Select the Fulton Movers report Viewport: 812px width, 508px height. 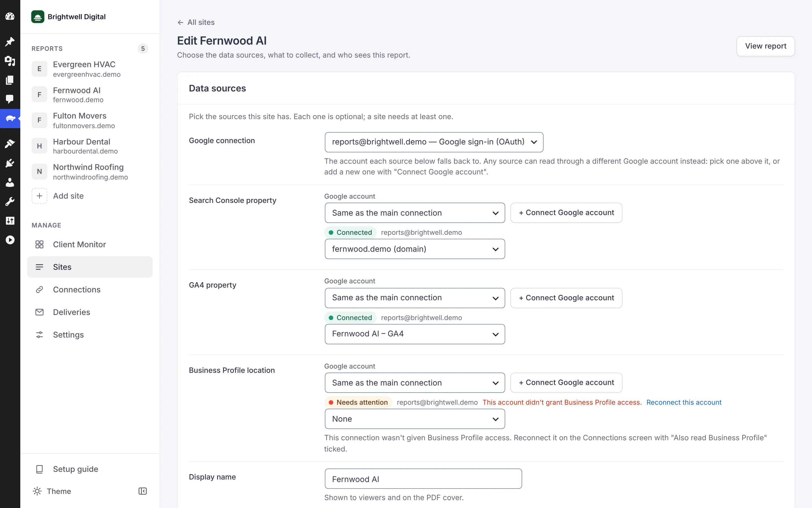[90, 120]
